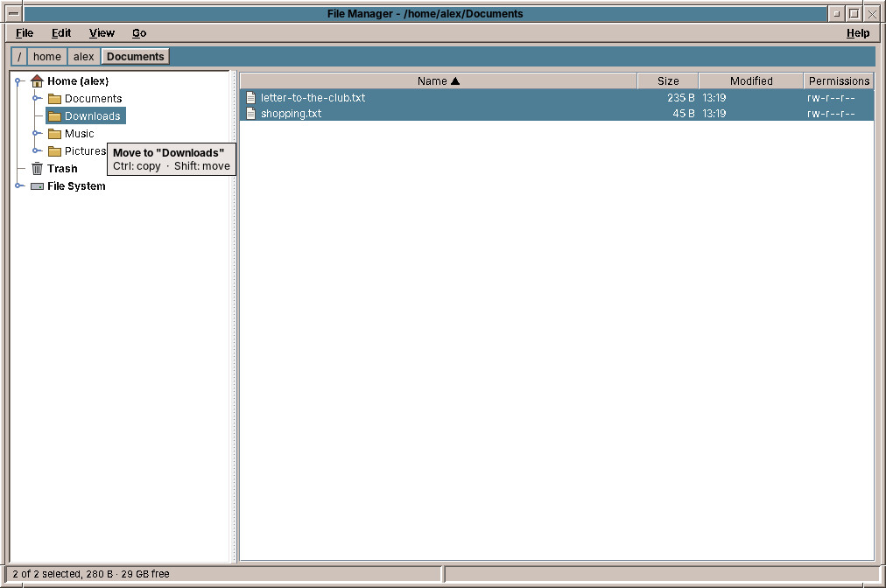Expand the Music tree node
Image resolution: width=886 pixels, height=588 pixels.
pyautogui.click(x=36, y=133)
